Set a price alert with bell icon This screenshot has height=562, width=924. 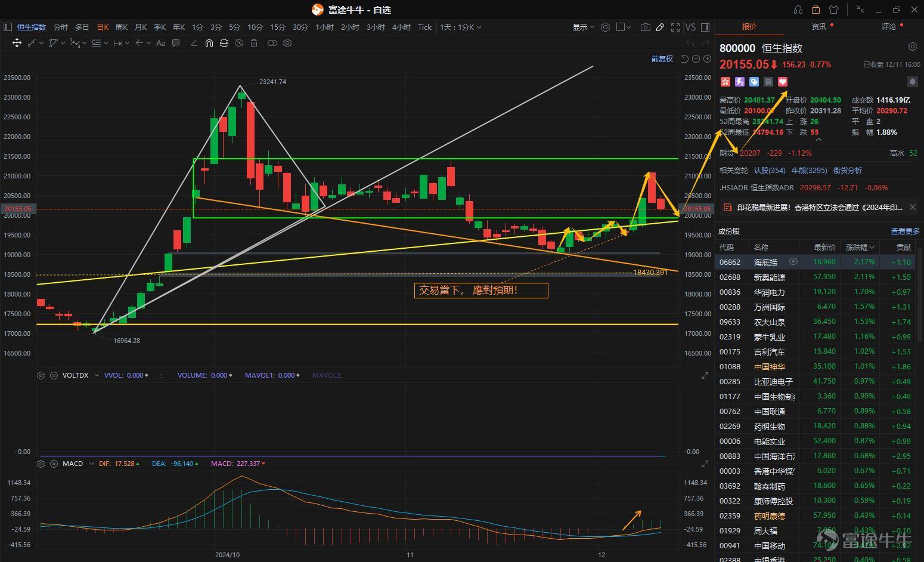(x=912, y=82)
